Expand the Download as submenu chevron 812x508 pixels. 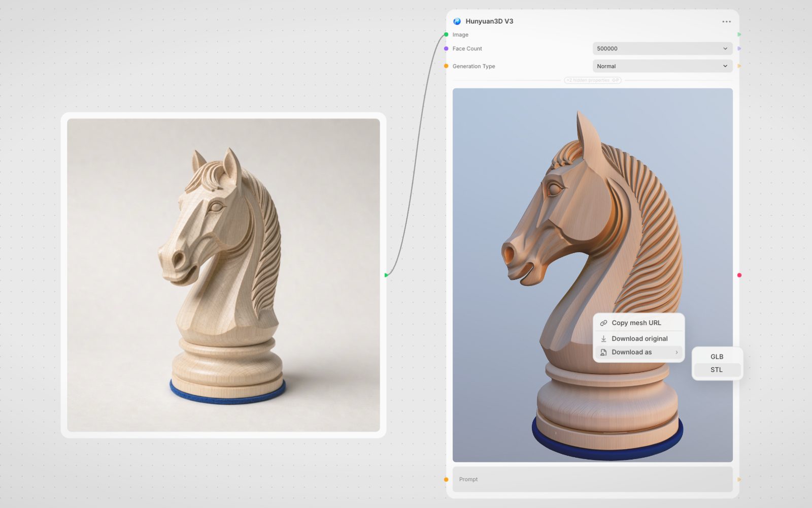click(676, 353)
